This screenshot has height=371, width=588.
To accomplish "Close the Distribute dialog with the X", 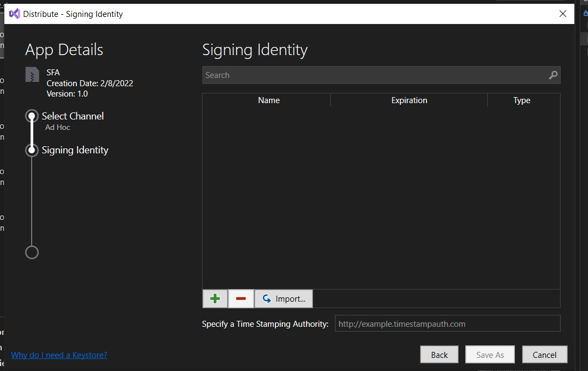I will coord(562,14).
